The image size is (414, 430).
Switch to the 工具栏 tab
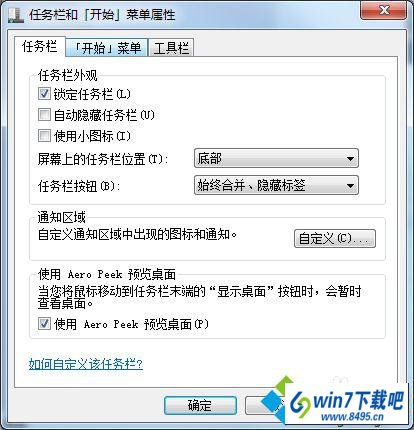pos(171,48)
